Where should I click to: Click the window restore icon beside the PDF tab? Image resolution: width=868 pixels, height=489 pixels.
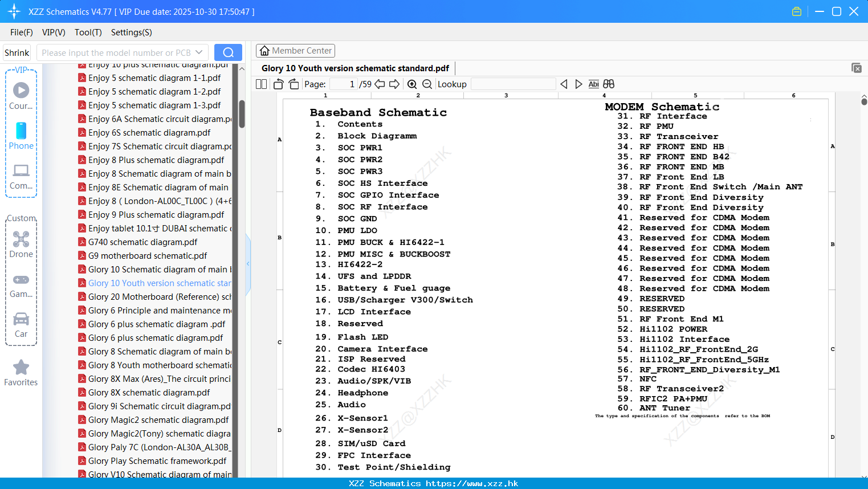(x=857, y=68)
